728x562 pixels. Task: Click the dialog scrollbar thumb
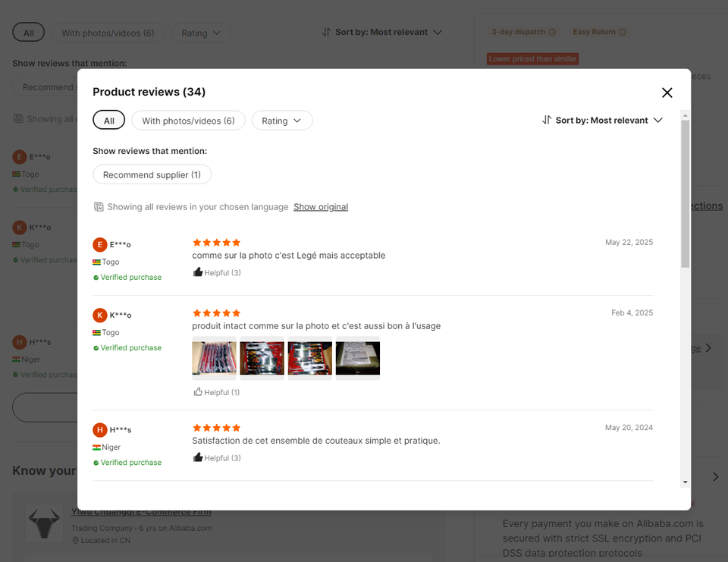coord(686,193)
